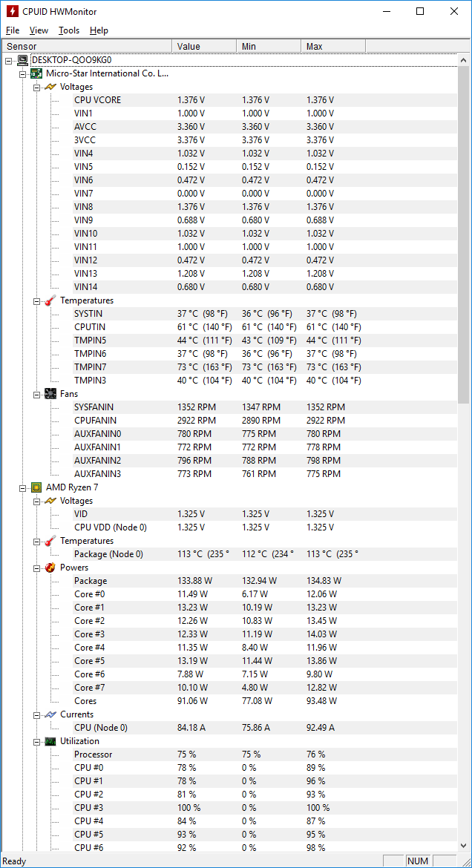Click the AMD Ryzen 7 CPU icon
The width and height of the screenshot is (472, 868).
click(x=36, y=487)
